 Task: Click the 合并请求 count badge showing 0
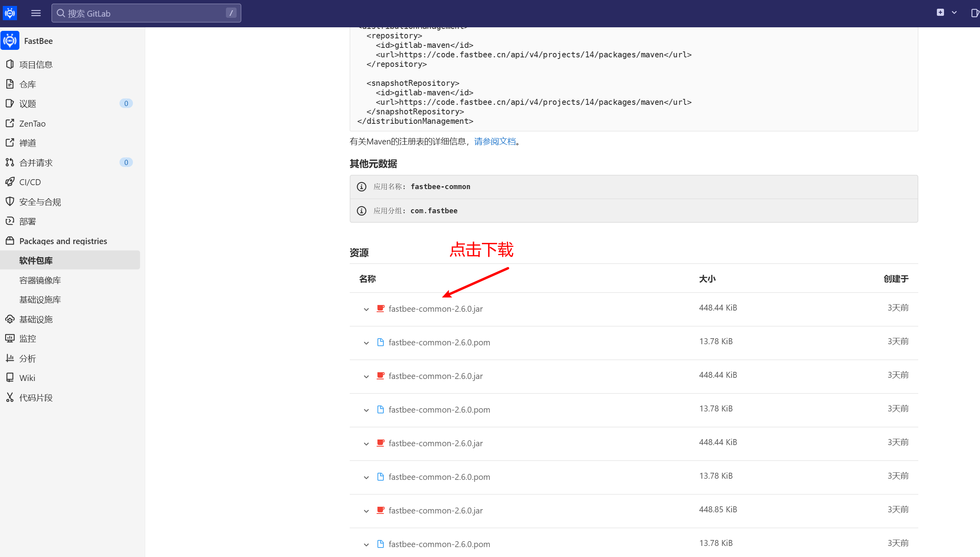(126, 162)
